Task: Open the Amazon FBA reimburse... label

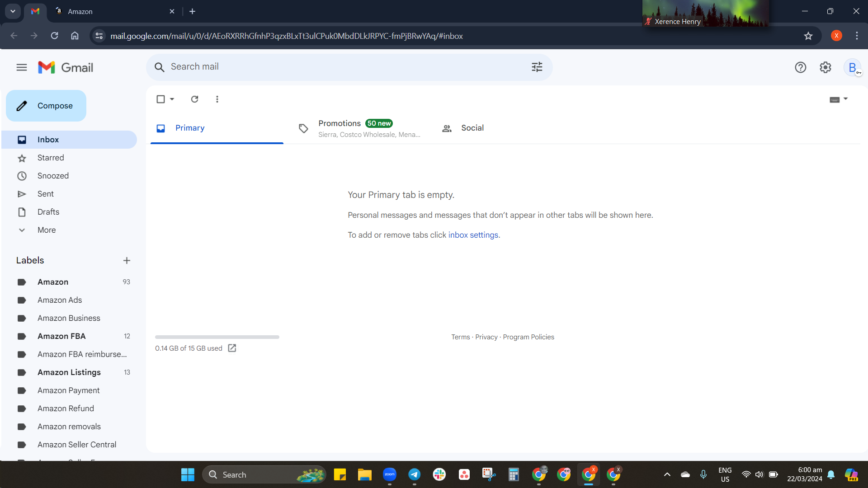Action: click(69, 354)
